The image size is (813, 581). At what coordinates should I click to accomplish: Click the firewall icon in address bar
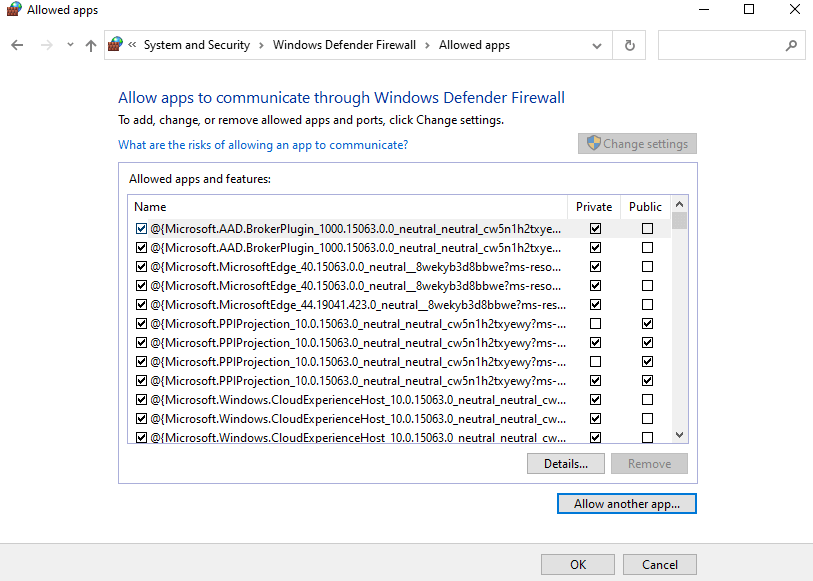116,45
